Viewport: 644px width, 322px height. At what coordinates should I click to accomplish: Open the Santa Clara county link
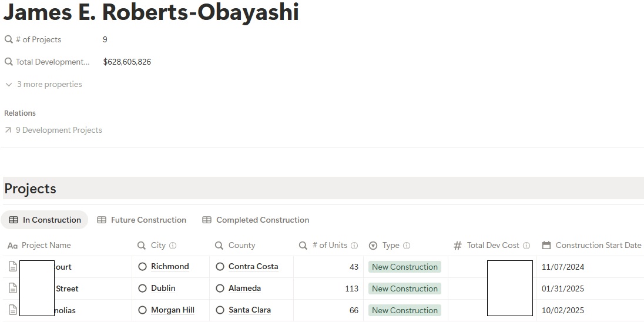(x=250, y=310)
